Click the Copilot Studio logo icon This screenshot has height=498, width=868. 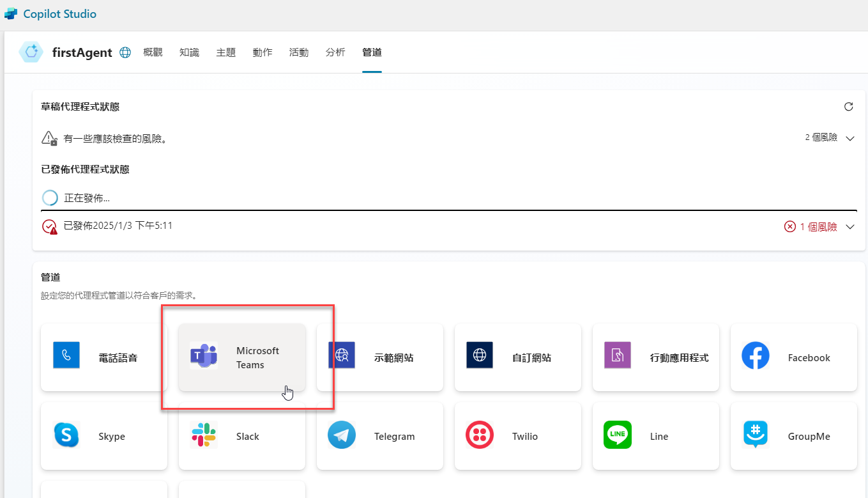[x=11, y=13]
